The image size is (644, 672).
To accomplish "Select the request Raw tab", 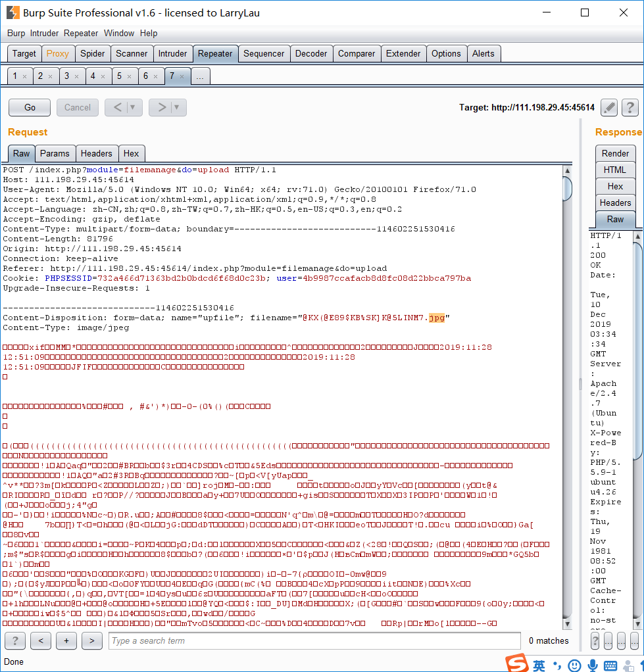I will click(22, 154).
